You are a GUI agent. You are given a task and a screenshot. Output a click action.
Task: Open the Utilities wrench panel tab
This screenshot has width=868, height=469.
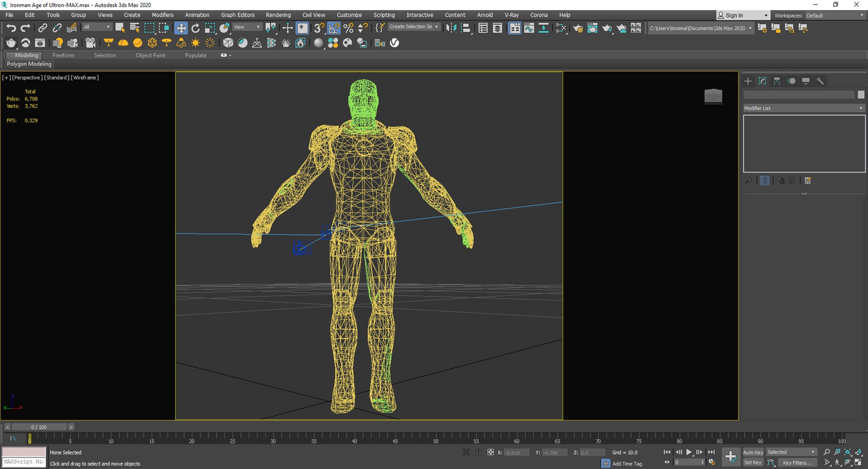pos(820,81)
